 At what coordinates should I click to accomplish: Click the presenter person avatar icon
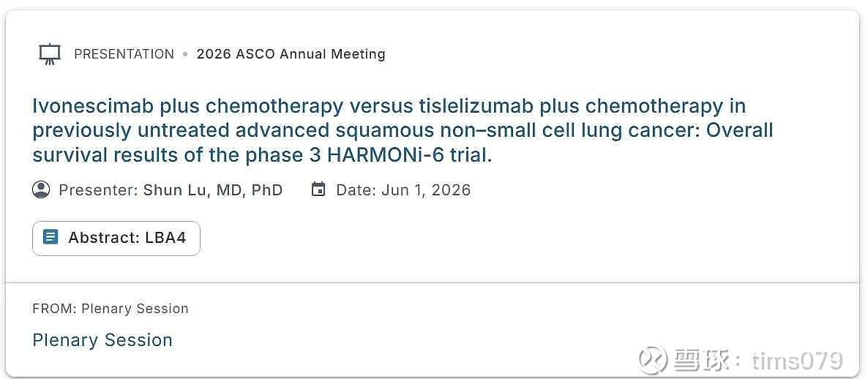coord(41,190)
